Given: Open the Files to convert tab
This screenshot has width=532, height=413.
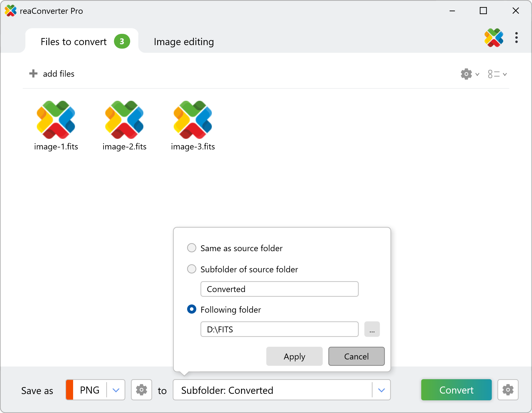Looking at the screenshot, I should [x=74, y=42].
